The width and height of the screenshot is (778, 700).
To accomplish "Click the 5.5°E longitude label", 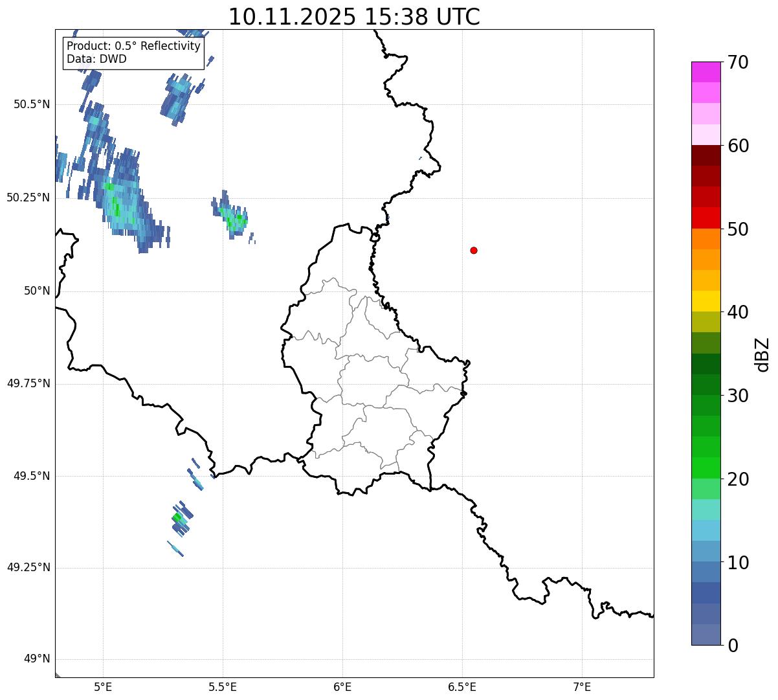I will (x=223, y=687).
